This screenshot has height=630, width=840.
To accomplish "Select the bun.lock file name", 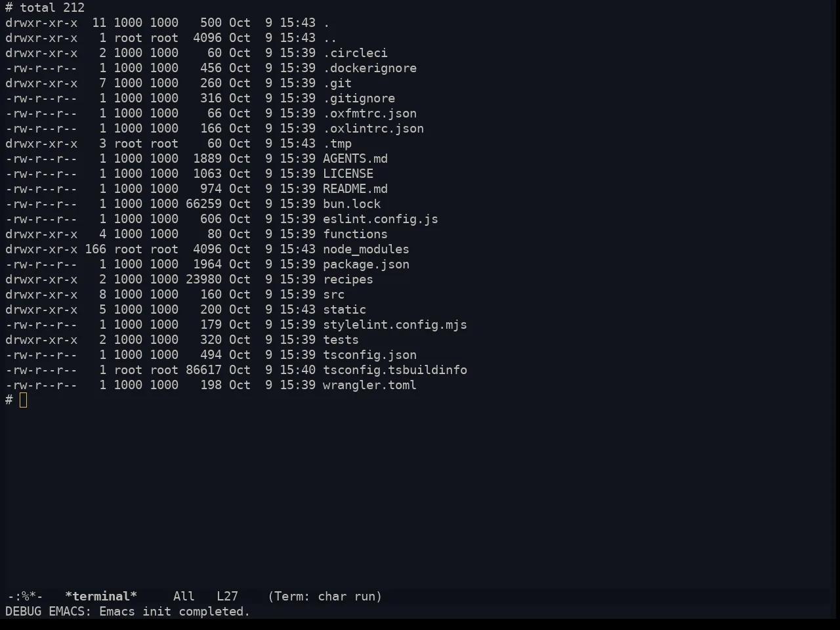I will (352, 204).
